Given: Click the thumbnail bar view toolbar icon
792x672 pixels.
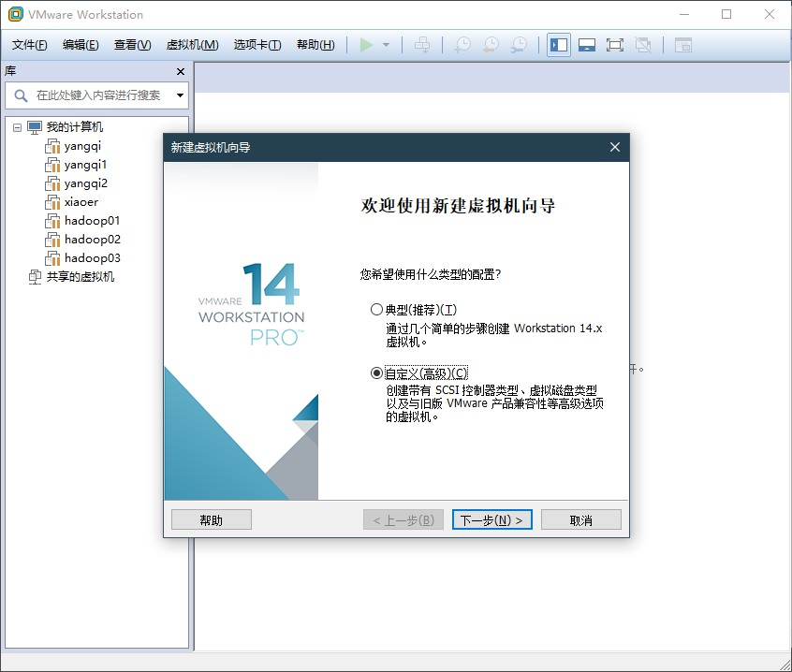Looking at the screenshot, I should (587, 45).
